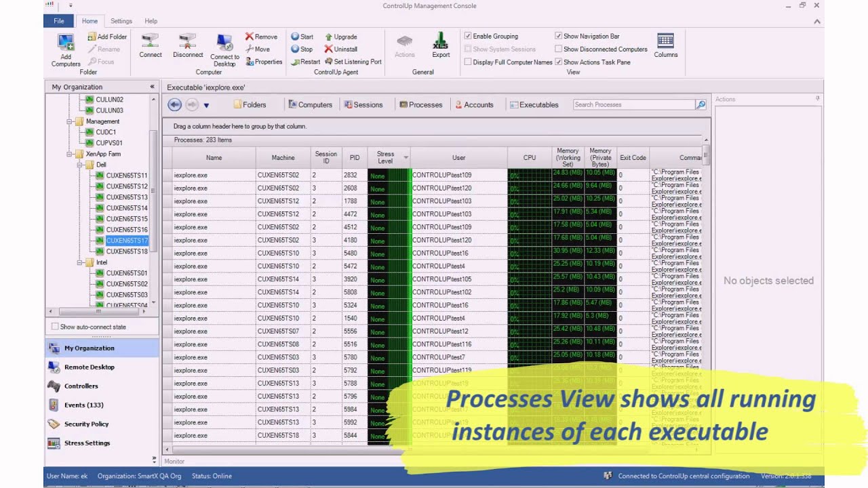Toggle Show Navigation Bar checkbox
This screenshot has width=868, height=488.
click(558, 36)
